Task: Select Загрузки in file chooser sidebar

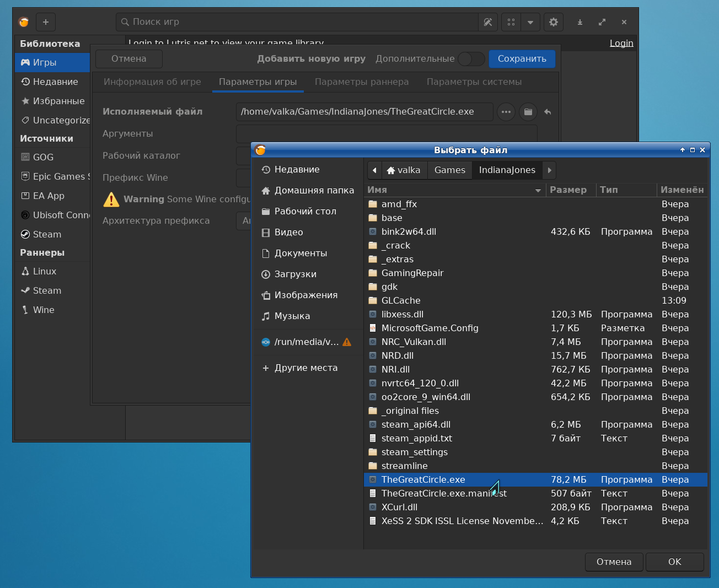Action: point(308,274)
